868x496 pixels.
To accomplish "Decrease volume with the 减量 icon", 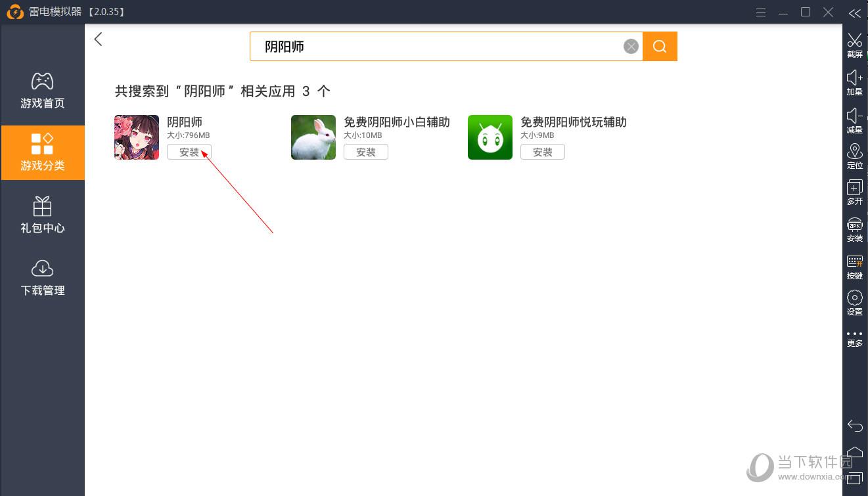I will point(854,121).
